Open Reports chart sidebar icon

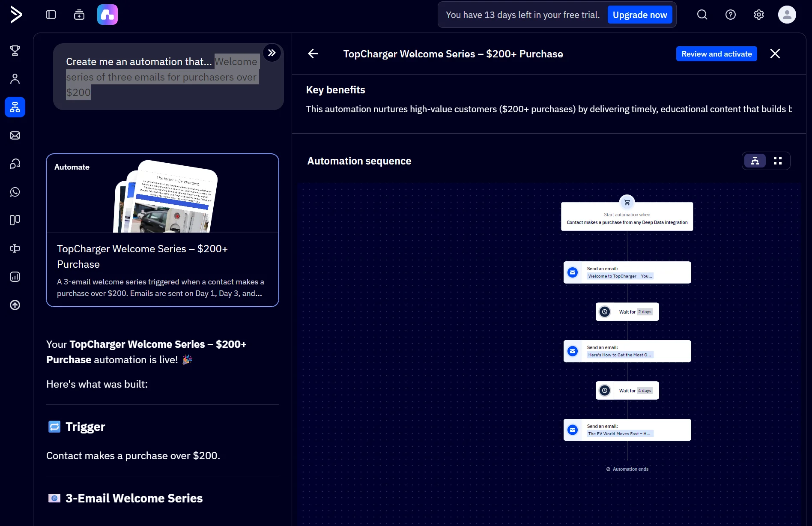(x=15, y=277)
